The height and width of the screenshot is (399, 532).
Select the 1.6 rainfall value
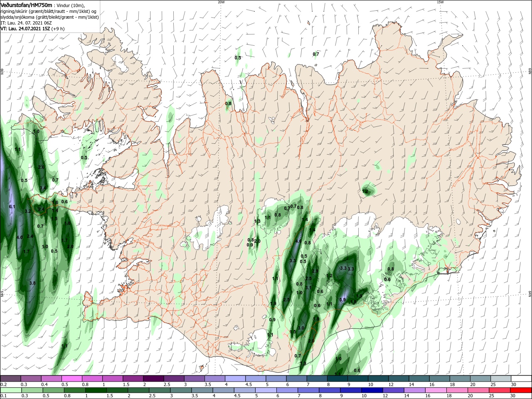(x=55, y=202)
